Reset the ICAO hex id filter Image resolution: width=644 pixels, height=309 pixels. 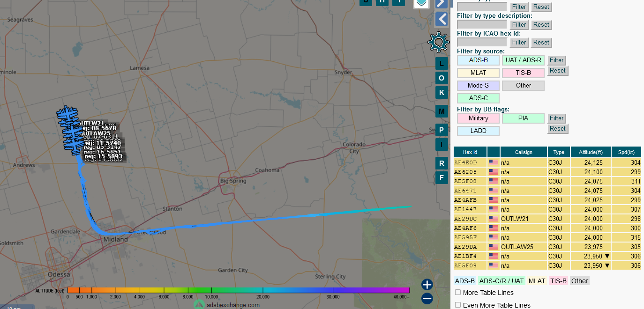coord(541,43)
